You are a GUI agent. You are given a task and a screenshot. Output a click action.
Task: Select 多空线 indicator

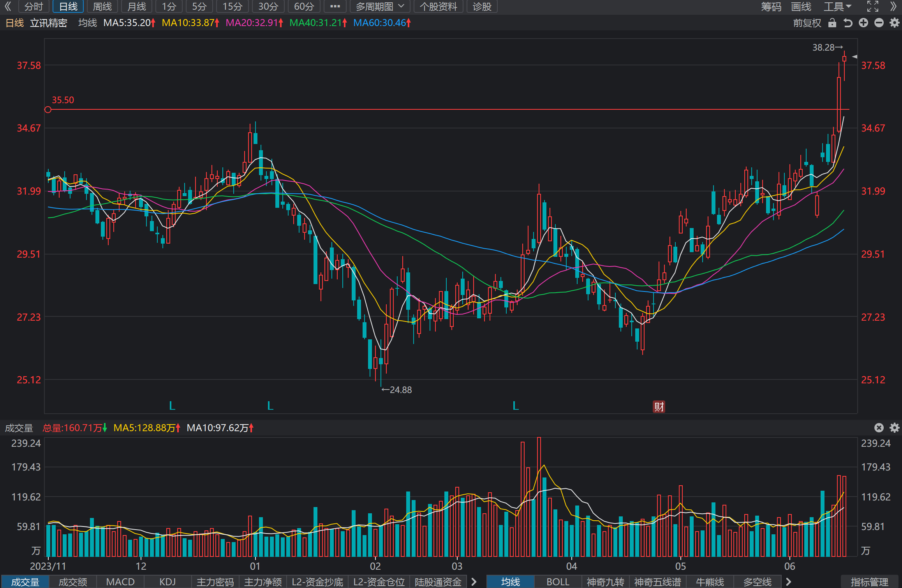(758, 582)
